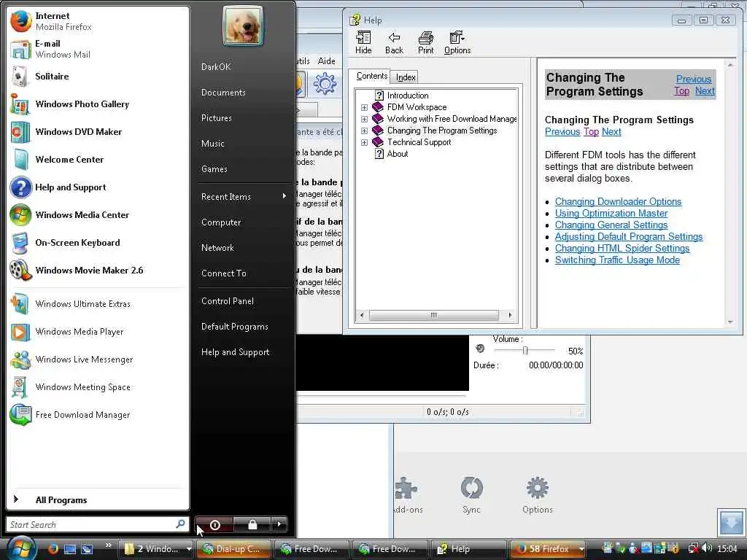The width and height of the screenshot is (747, 560).
Task: Click the gear icon in the Free Download Manager toolbar
Action: [x=325, y=85]
